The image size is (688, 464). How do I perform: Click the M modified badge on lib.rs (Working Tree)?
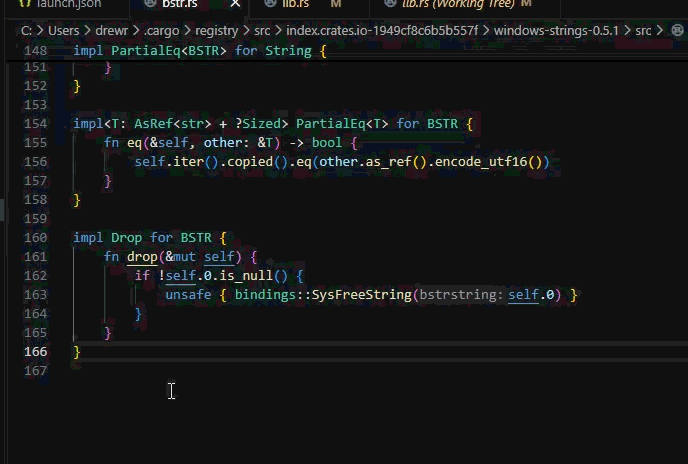pyautogui.click(x=527, y=5)
